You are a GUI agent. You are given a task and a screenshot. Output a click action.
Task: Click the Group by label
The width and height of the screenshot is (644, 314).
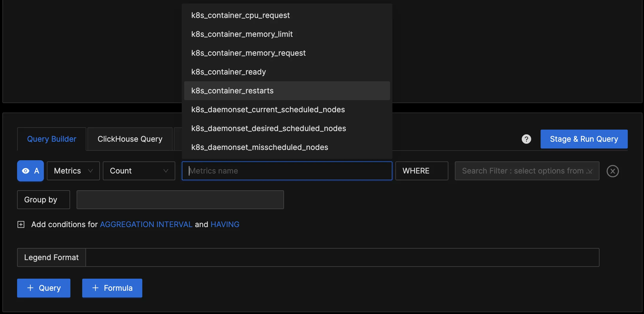click(44, 200)
